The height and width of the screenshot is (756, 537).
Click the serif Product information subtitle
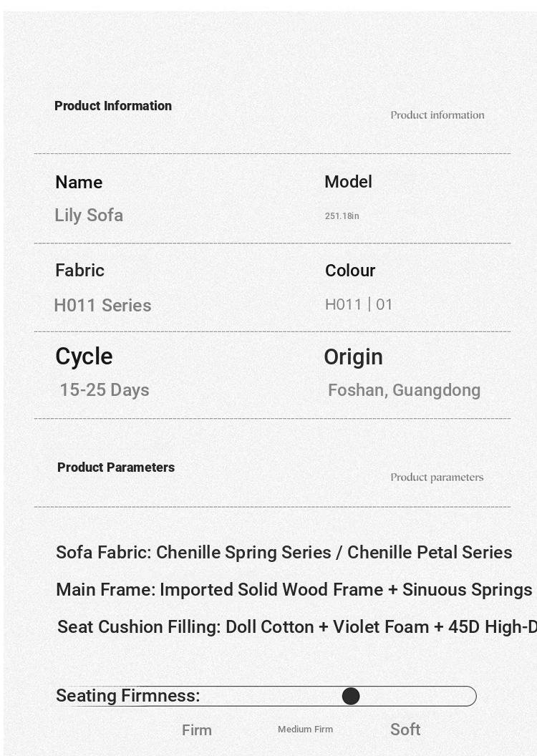(x=437, y=115)
